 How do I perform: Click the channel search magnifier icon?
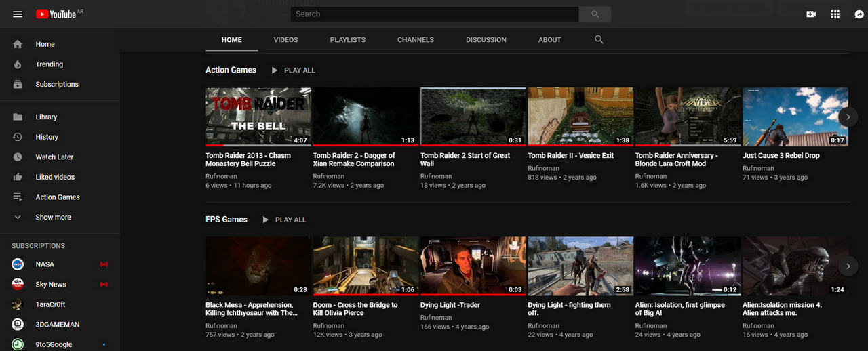point(599,40)
